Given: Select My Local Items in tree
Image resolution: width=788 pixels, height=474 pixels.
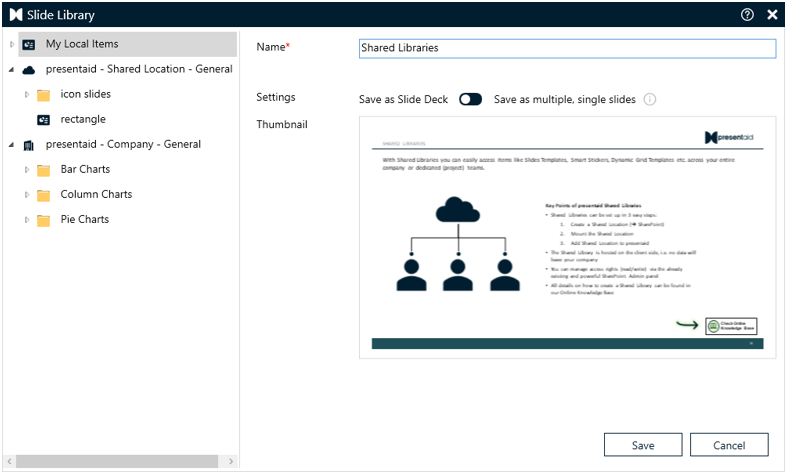Looking at the screenshot, I should 128,44.
